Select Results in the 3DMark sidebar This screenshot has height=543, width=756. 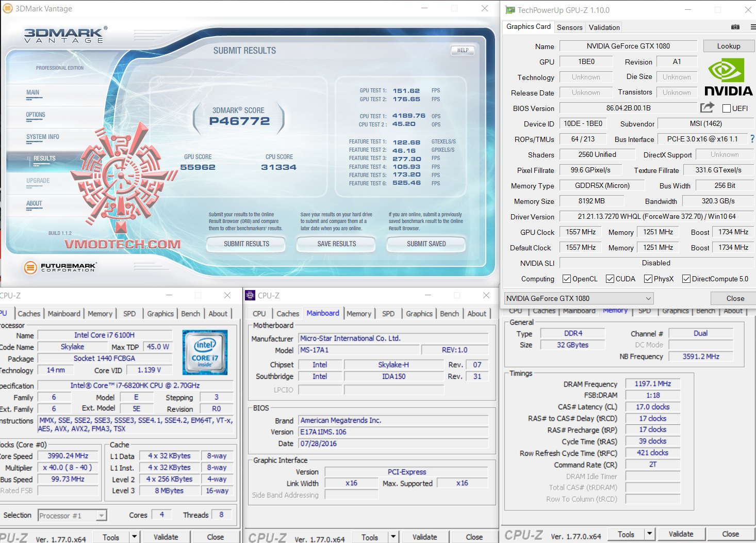click(x=44, y=159)
